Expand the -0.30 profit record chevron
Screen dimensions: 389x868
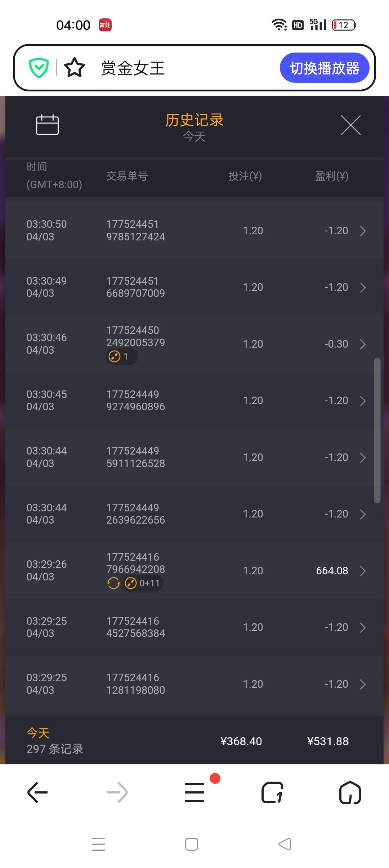tap(363, 344)
